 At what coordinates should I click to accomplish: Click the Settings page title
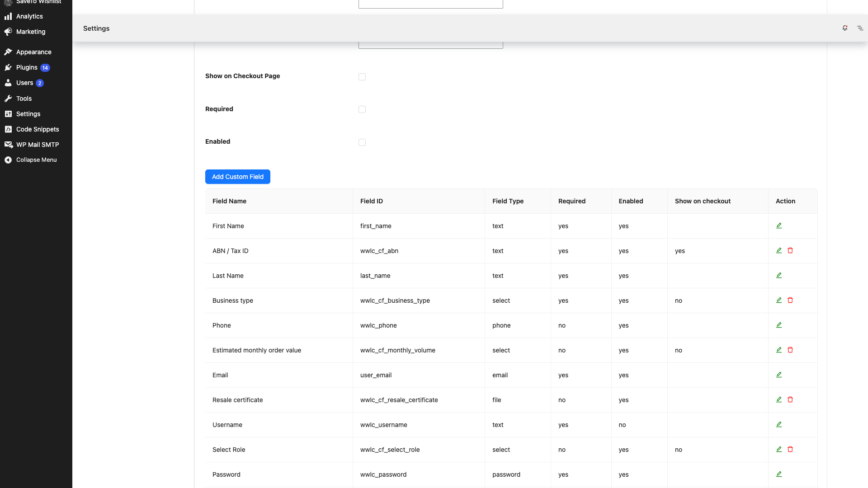[96, 28]
